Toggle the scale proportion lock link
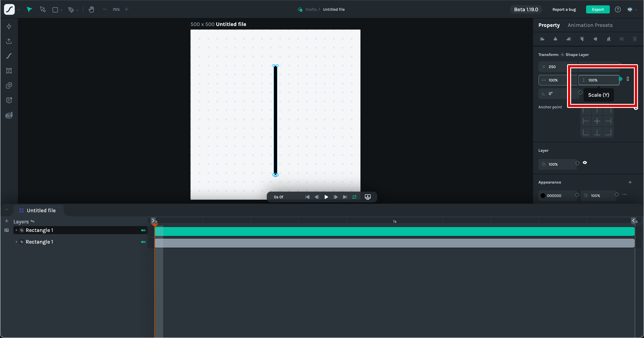This screenshot has width=644, height=338. (x=628, y=79)
